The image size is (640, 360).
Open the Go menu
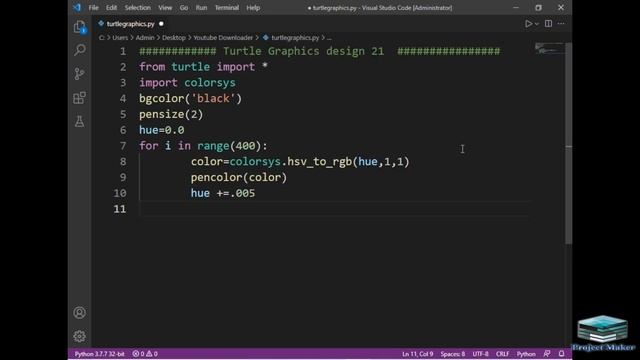coord(184,8)
